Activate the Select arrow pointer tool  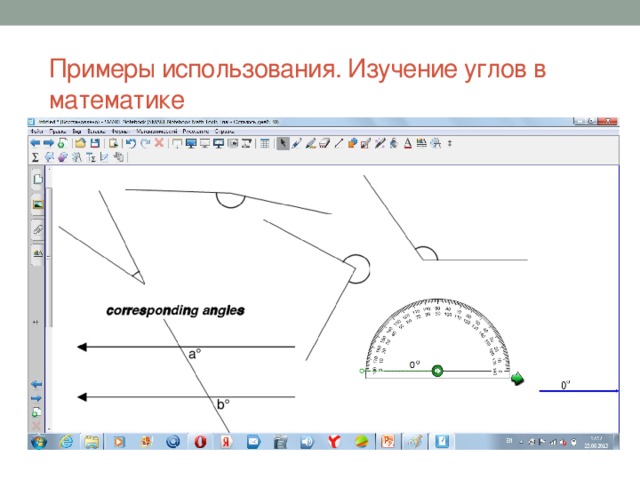(x=283, y=144)
